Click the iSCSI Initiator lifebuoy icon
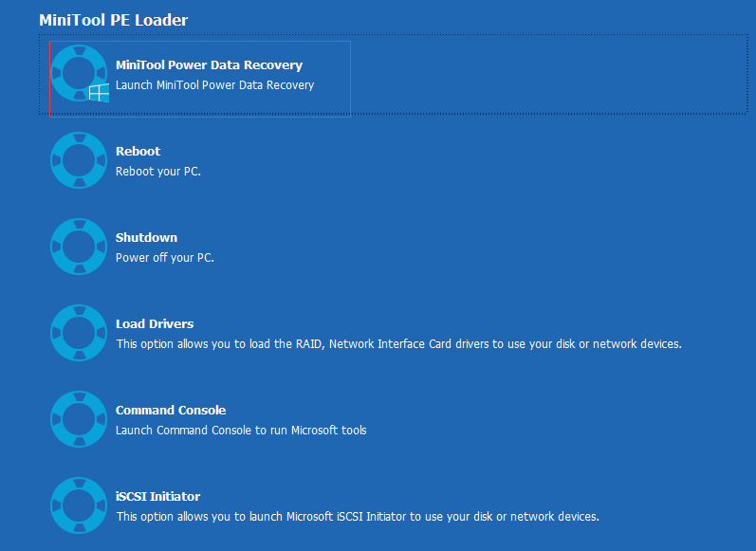The image size is (756, 551). coord(79,505)
